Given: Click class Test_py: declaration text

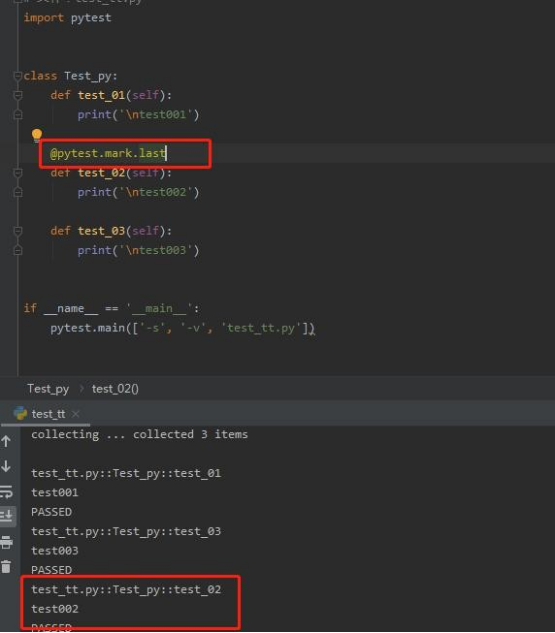Looking at the screenshot, I should 70,76.
